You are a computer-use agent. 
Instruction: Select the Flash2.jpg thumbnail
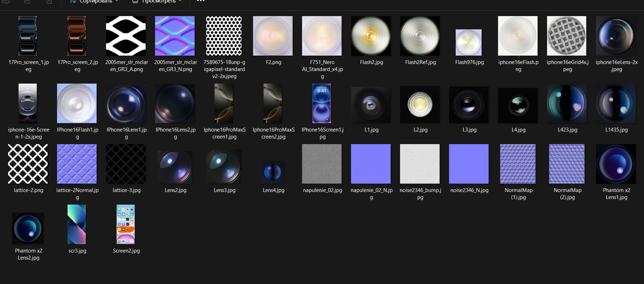tap(371, 36)
